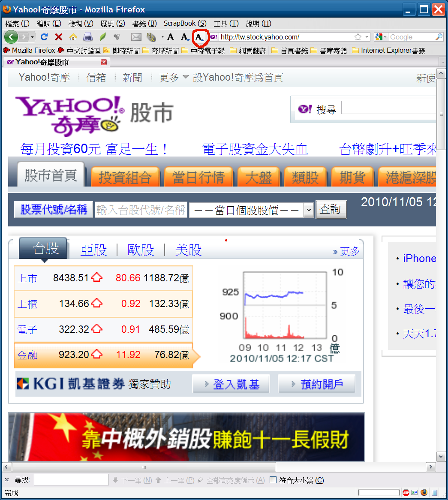Click the green leaf toolbar icon
This screenshot has width=448, height=500.
coord(102,37)
